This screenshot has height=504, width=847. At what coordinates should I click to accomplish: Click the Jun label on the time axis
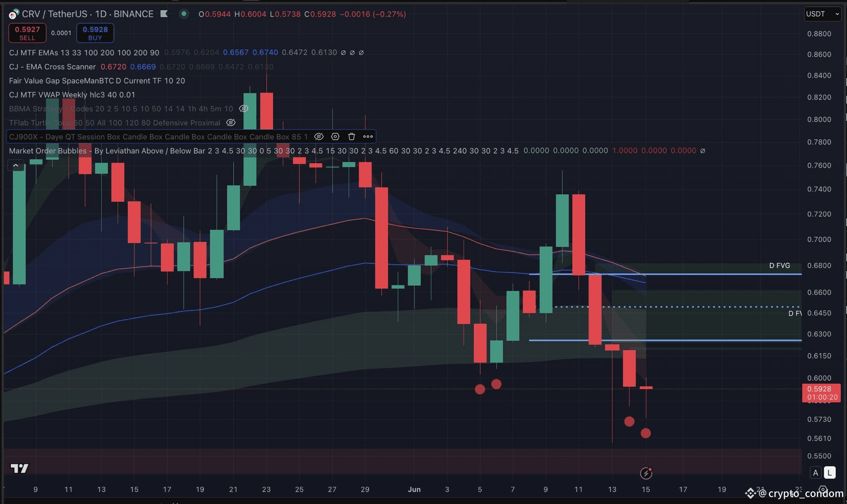414,490
